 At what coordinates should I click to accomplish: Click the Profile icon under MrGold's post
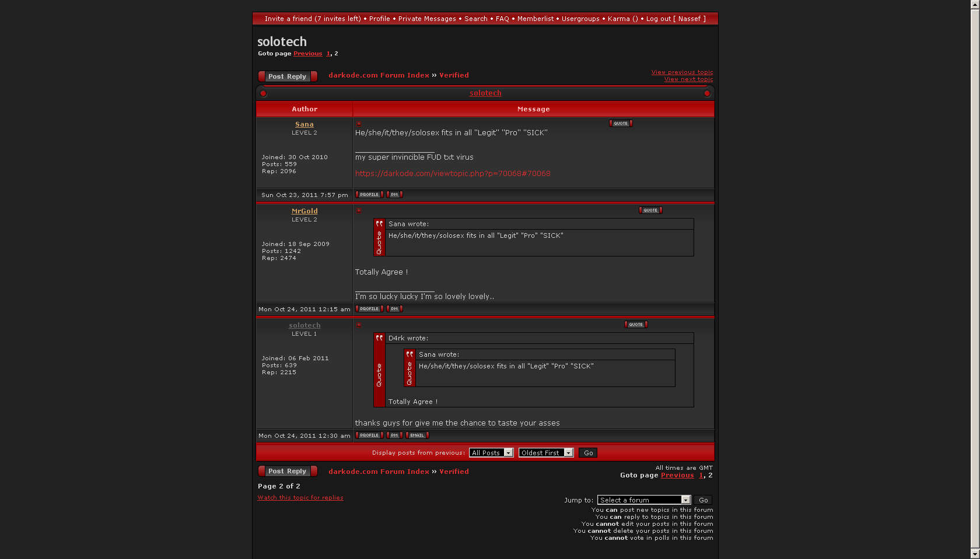[x=369, y=309]
